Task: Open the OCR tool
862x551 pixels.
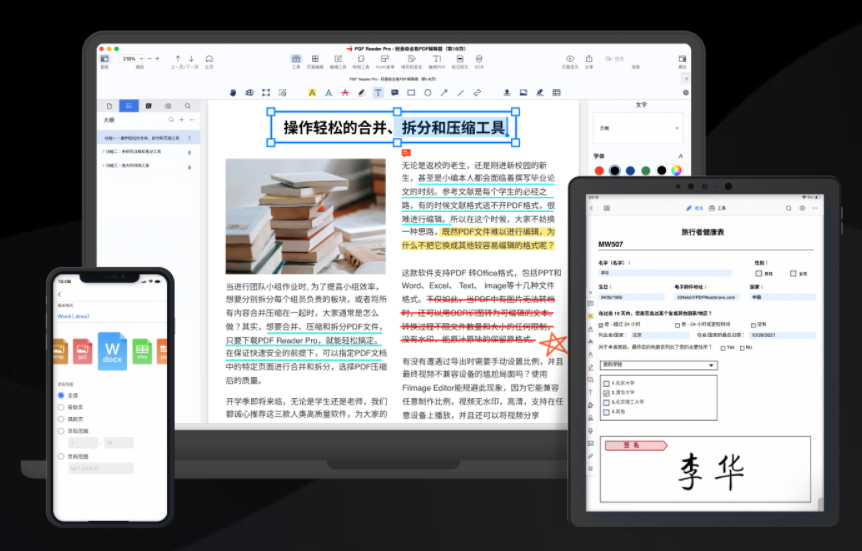Action: (479, 61)
